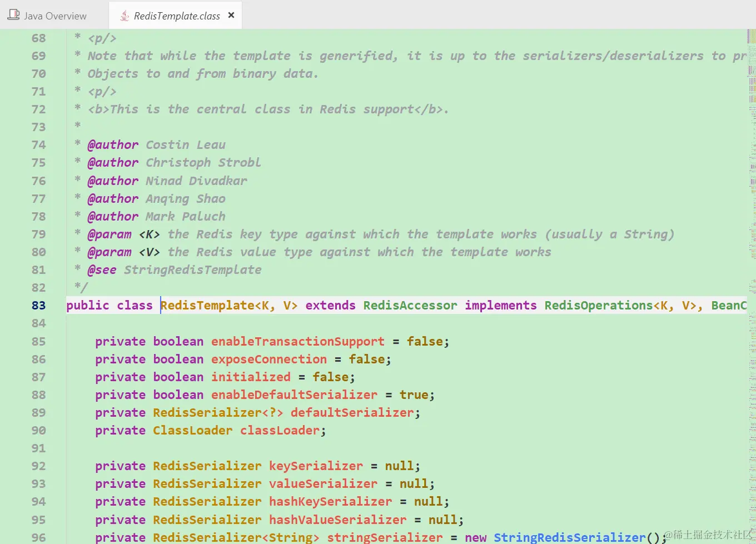Click StringRedisSerializer constructor call
The width and height of the screenshot is (756, 544).
click(570, 537)
